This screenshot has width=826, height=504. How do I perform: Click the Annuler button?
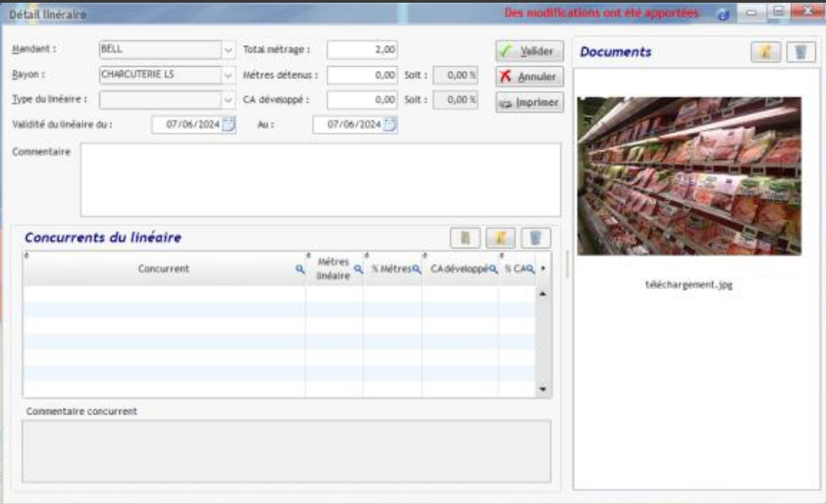(529, 77)
